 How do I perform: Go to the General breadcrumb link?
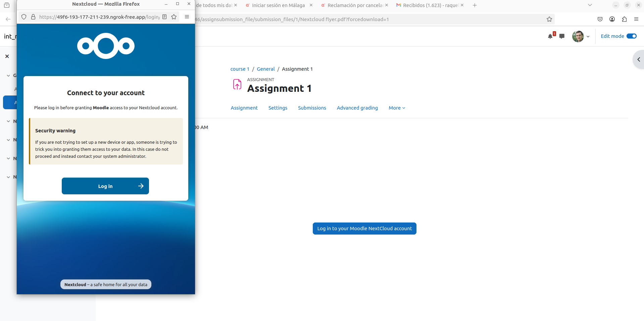click(x=266, y=69)
